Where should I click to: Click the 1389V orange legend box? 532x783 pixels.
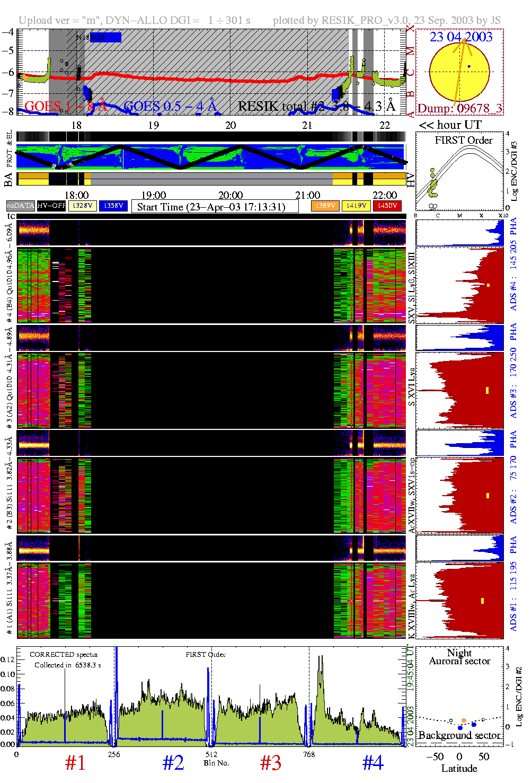(325, 206)
